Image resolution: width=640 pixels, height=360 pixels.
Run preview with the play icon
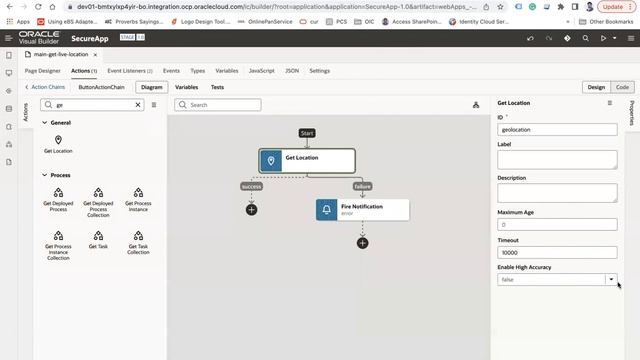click(x=603, y=38)
